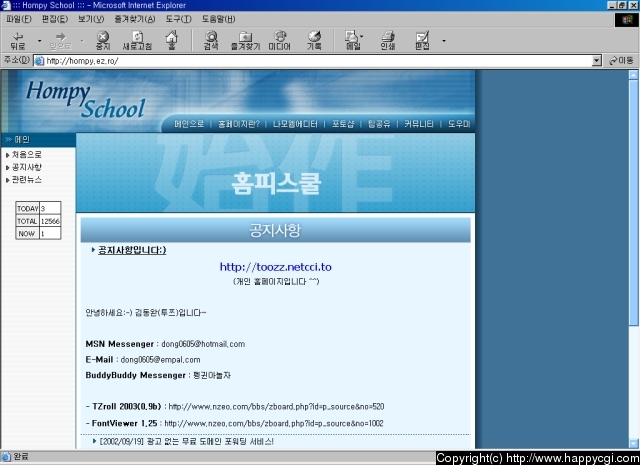Click the NOW visitor count cell
Image resolution: width=640 pixels, height=465 pixels.
pyautogui.click(x=50, y=234)
